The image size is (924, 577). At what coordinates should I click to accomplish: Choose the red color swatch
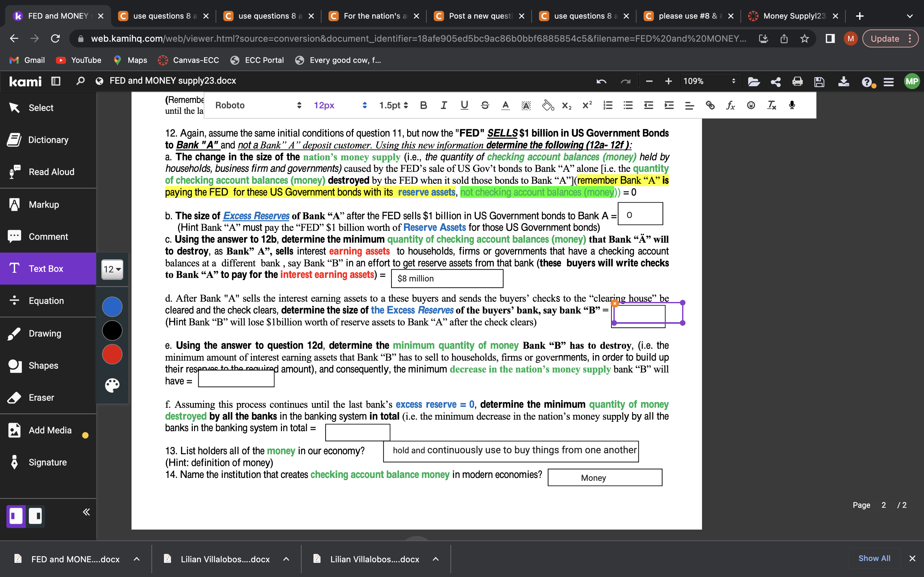tap(112, 354)
